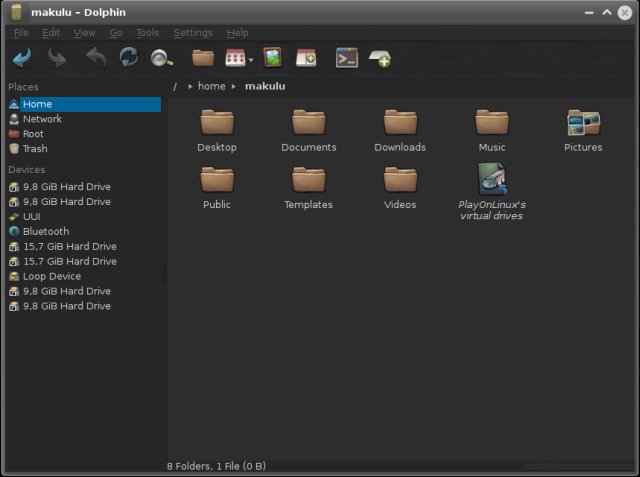Click the toolbar icon with green plus badge
The image size is (640, 477).
point(379,59)
